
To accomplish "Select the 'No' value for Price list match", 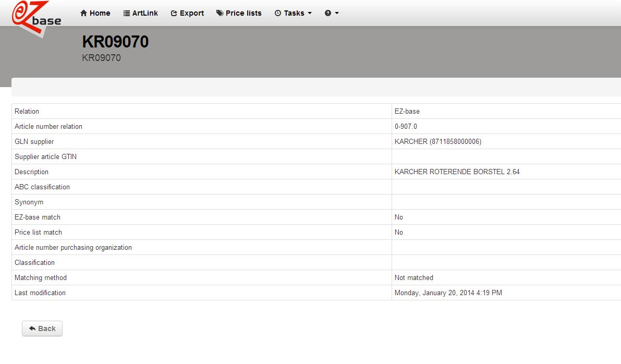I will (x=398, y=232).
